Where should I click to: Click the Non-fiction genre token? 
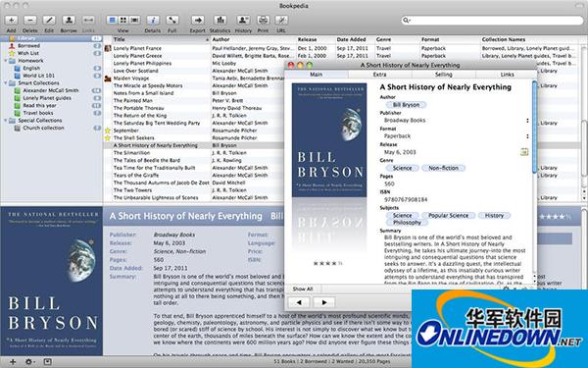(x=443, y=168)
